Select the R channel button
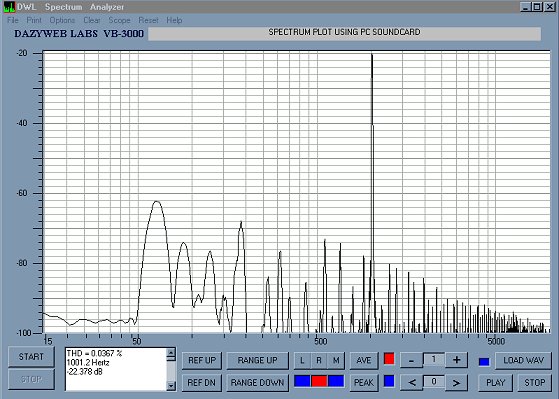The height and width of the screenshot is (399, 559). coord(319,360)
